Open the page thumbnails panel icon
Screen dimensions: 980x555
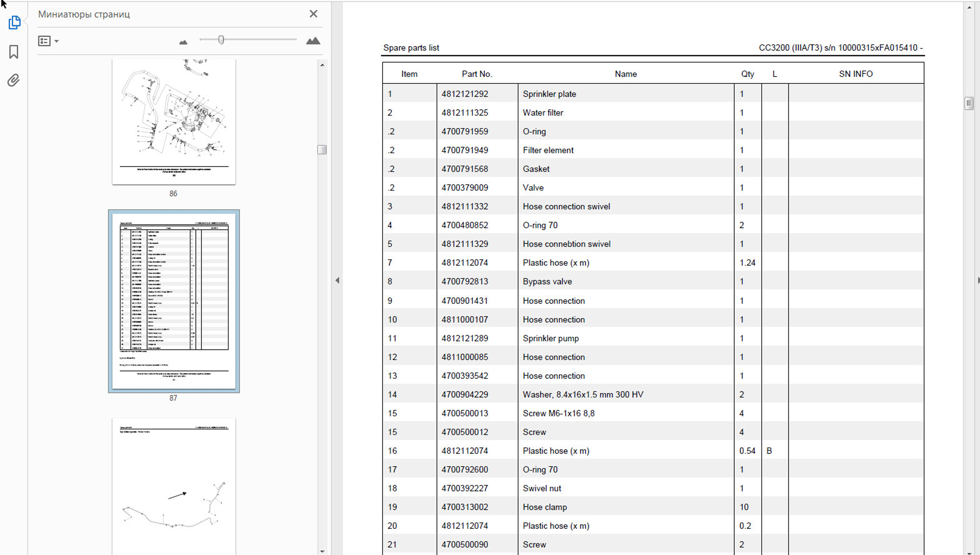click(14, 23)
